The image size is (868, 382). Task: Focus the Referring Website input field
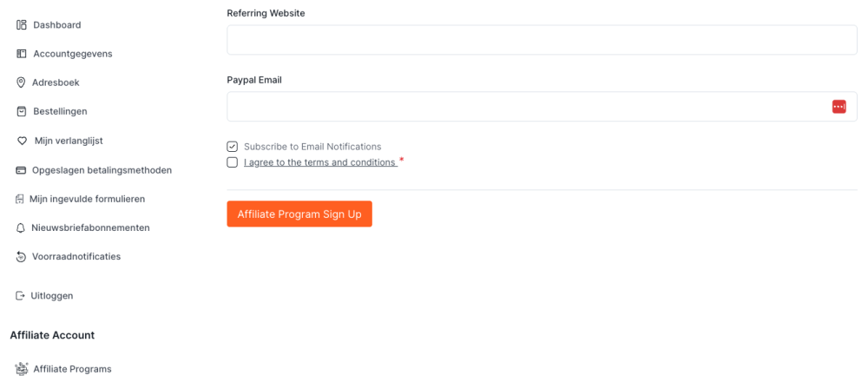click(542, 40)
